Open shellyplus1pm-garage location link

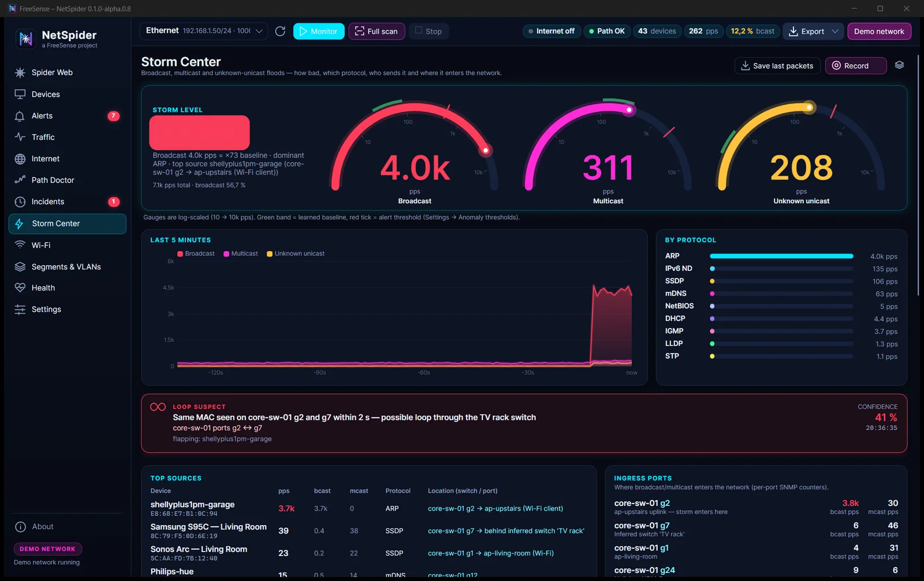(495, 509)
